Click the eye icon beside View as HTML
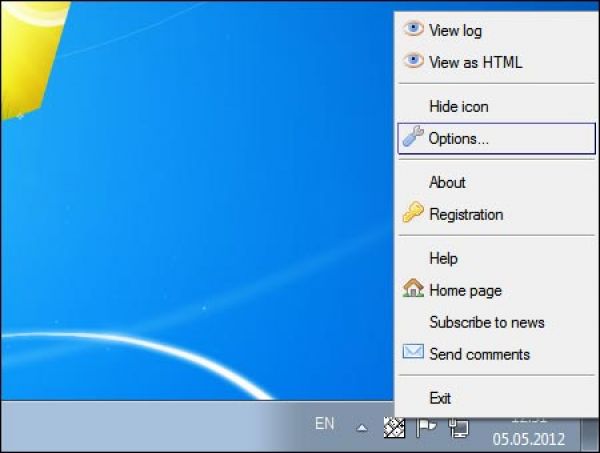This screenshot has height=453, width=600. (413, 60)
